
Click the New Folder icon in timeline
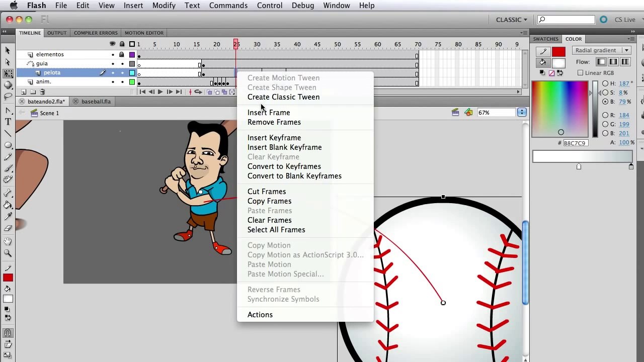(x=33, y=92)
